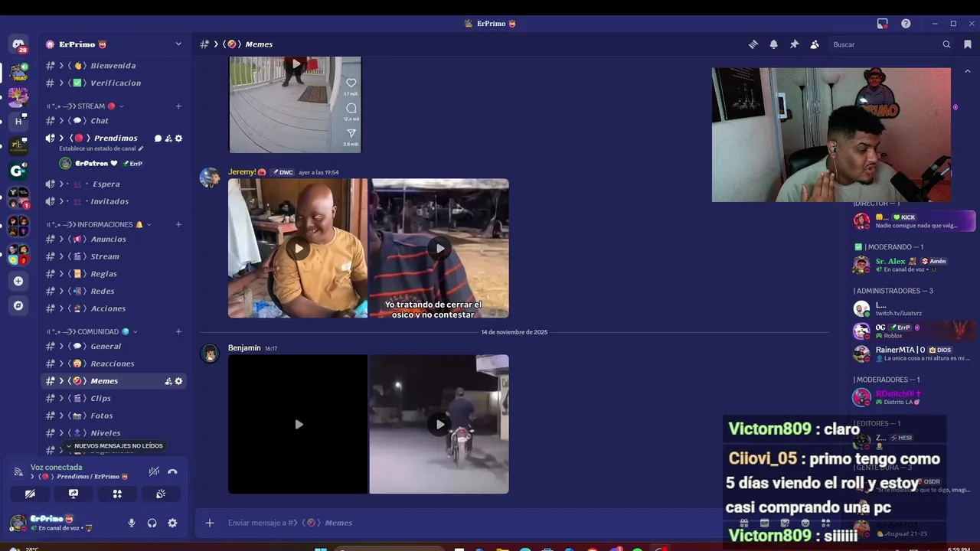Show pinned messages pin icon

pyautogui.click(x=794, y=44)
